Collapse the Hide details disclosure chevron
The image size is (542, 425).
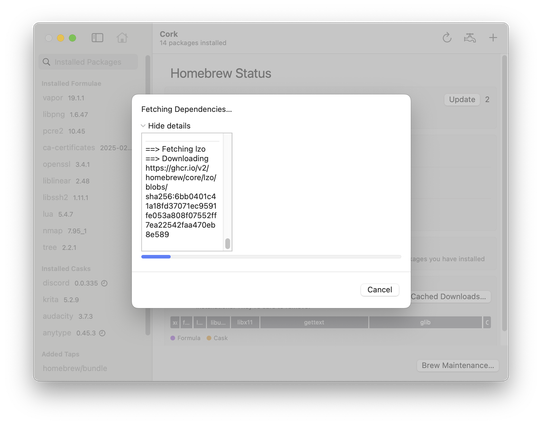143,126
